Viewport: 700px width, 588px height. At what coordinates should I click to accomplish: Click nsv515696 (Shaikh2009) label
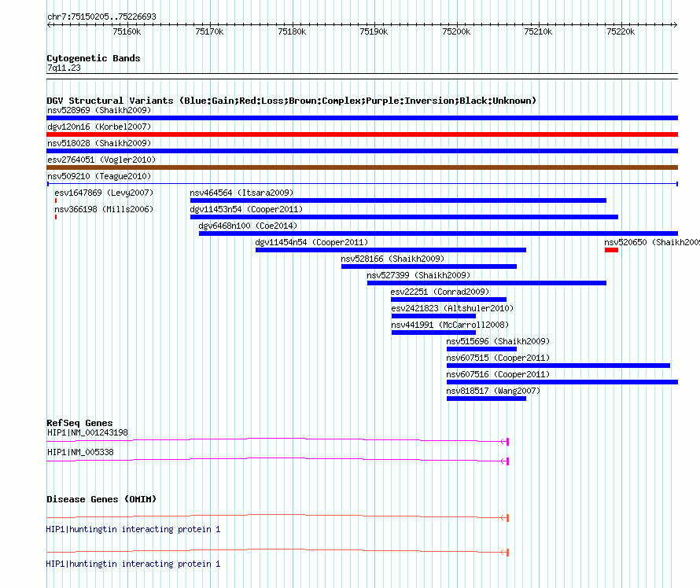[498, 341]
